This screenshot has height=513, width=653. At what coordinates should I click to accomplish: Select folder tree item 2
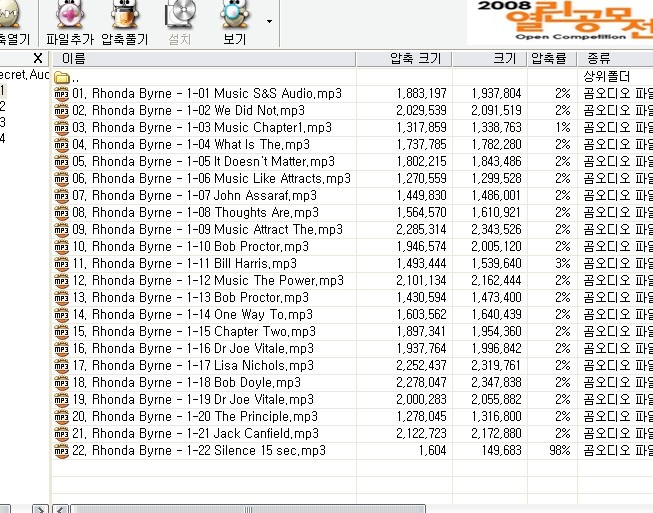point(3,106)
